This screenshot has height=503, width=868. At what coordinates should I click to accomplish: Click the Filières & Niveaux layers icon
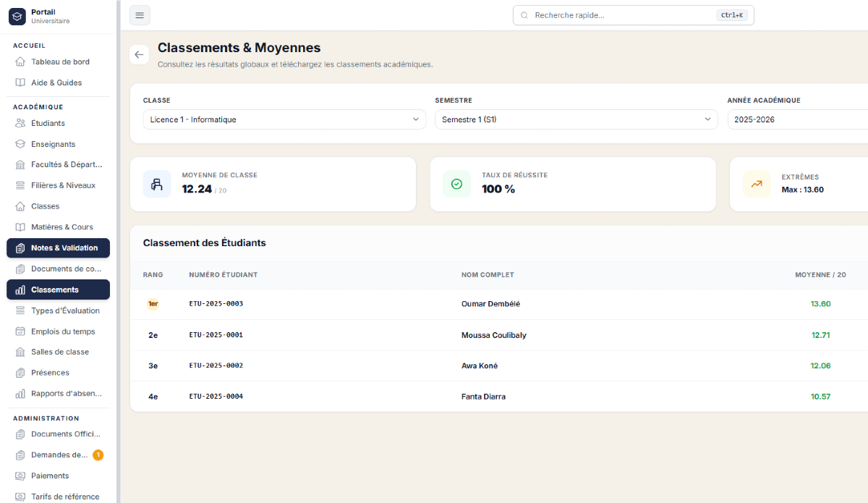20,185
